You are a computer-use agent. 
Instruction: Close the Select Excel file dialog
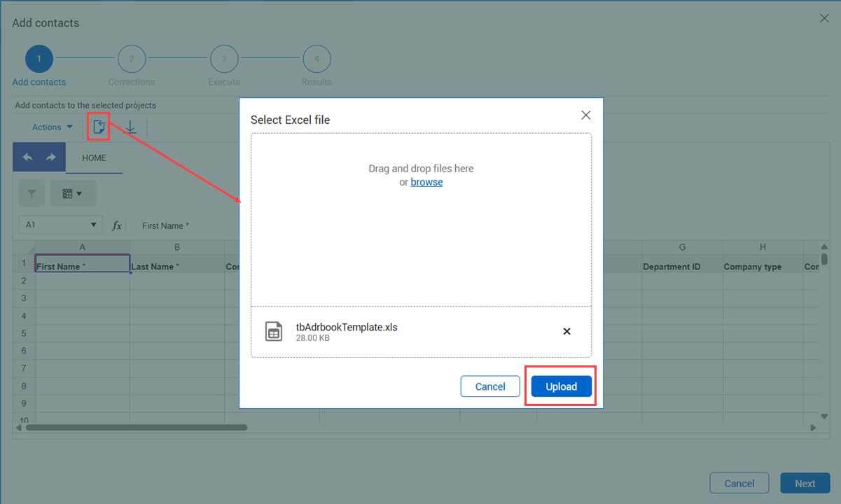[586, 115]
